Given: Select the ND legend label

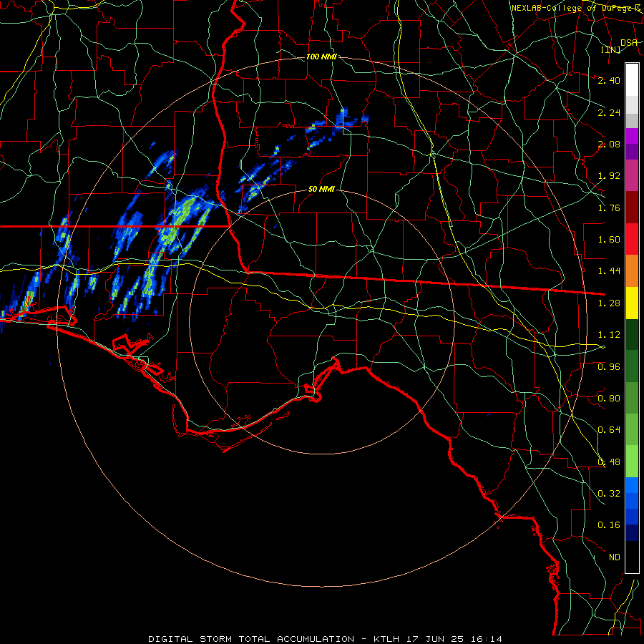Looking at the screenshot, I should 615,557.
